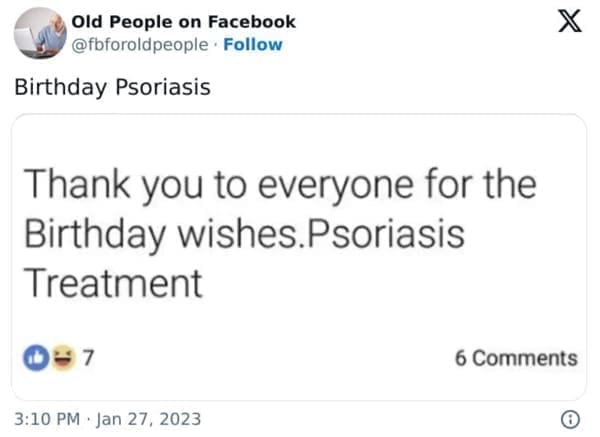Image resolution: width=600 pixels, height=437 pixels.
Task: Click the blue thumbs-up reaction icon
Action: [x=36, y=357]
